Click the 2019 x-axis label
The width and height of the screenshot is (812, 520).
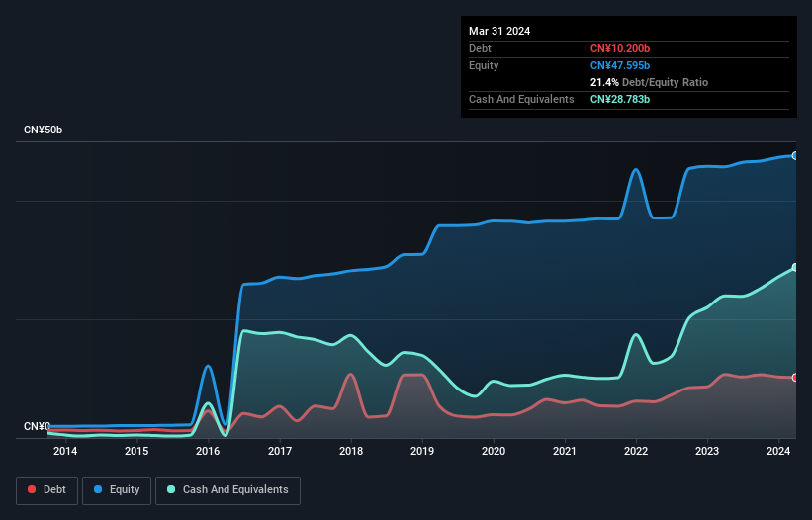coord(422,451)
